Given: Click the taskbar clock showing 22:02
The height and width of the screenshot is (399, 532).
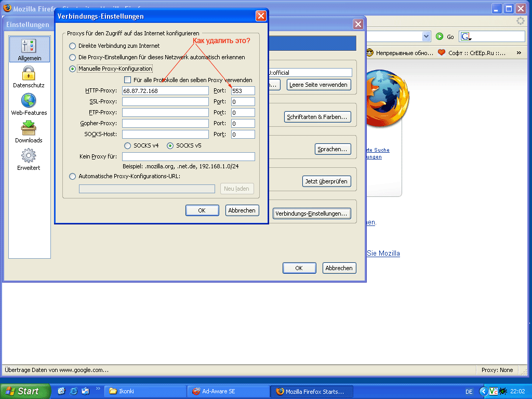Looking at the screenshot, I should [518, 391].
